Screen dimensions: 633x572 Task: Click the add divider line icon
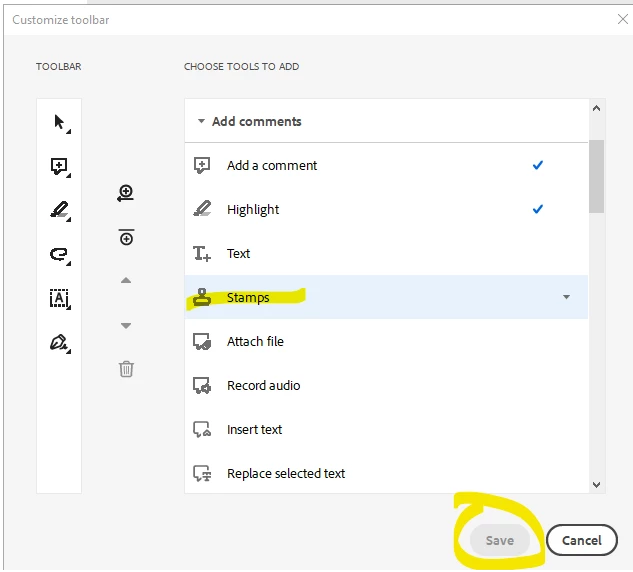coord(126,237)
